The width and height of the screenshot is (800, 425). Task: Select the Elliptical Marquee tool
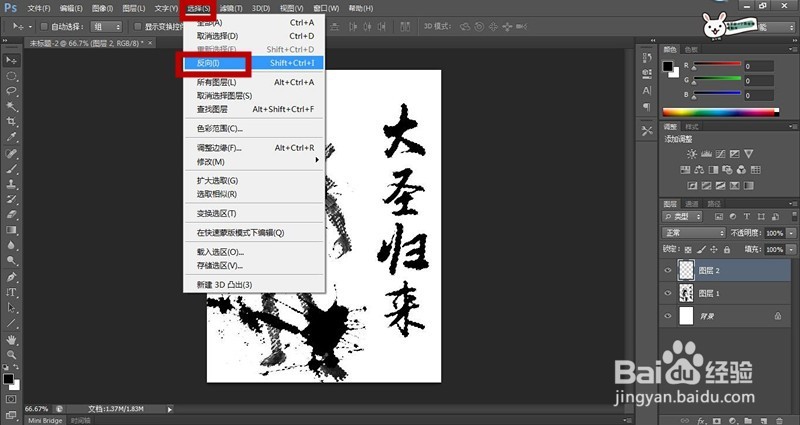pyautogui.click(x=11, y=76)
